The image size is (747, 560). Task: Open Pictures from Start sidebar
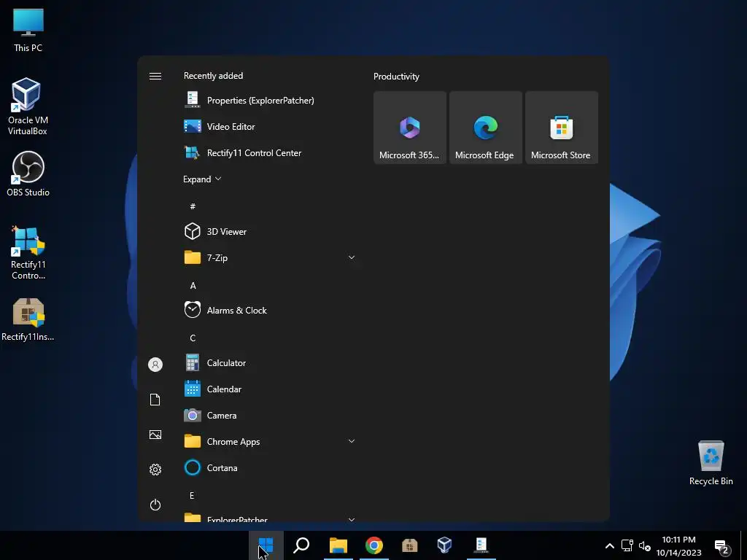155,435
